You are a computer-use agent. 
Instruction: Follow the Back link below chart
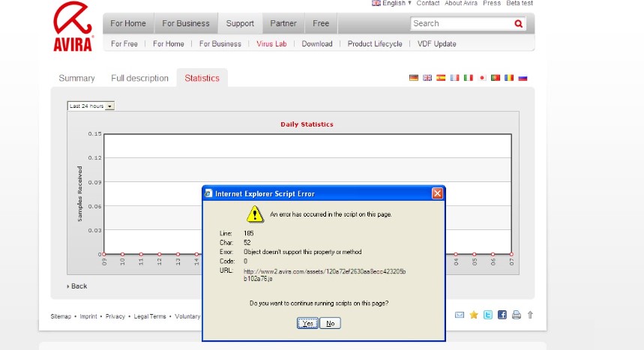click(77, 286)
